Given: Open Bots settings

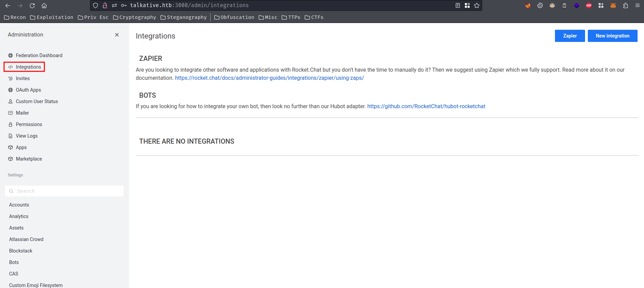Looking at the screenshot, I should 14,262.
